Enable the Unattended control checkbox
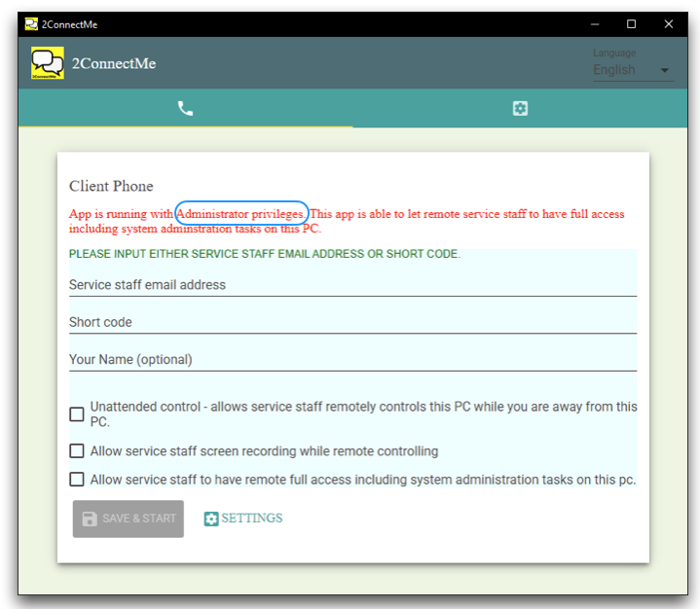 point(77,414)
